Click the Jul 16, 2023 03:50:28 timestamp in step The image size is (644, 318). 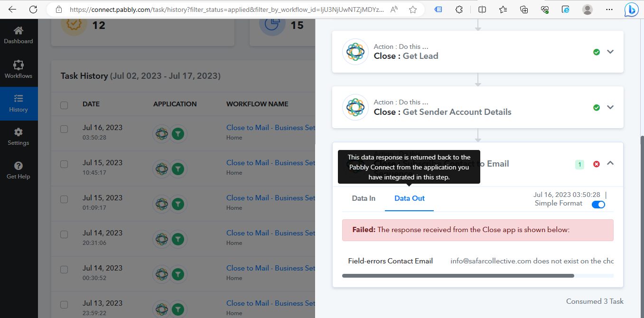(x=567, y=195)
